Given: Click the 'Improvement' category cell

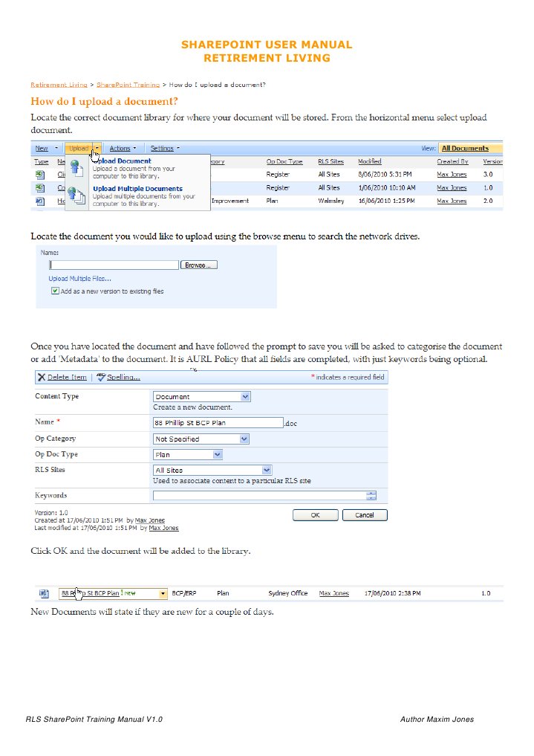Looking at the screenshot, I should point(230,201).
